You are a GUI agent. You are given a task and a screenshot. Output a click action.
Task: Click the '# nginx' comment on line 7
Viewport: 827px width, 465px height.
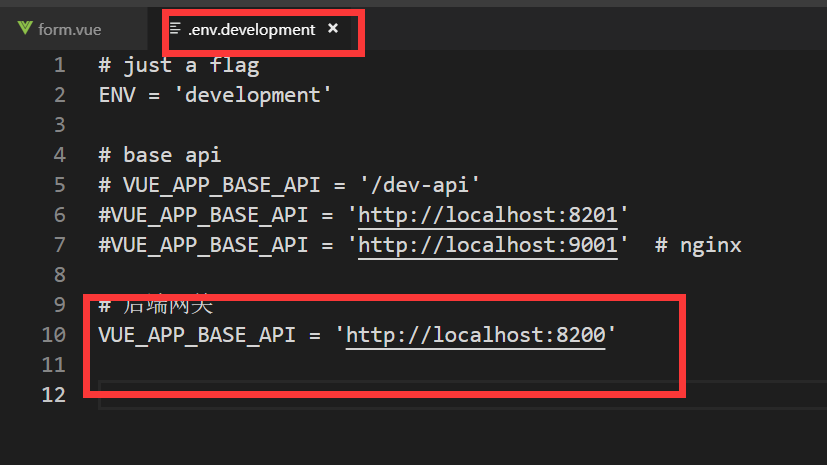(698, 245)
